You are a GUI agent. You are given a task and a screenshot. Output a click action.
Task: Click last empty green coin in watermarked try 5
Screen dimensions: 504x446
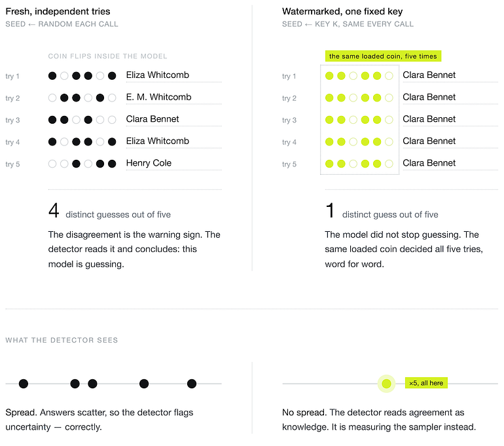389,164
